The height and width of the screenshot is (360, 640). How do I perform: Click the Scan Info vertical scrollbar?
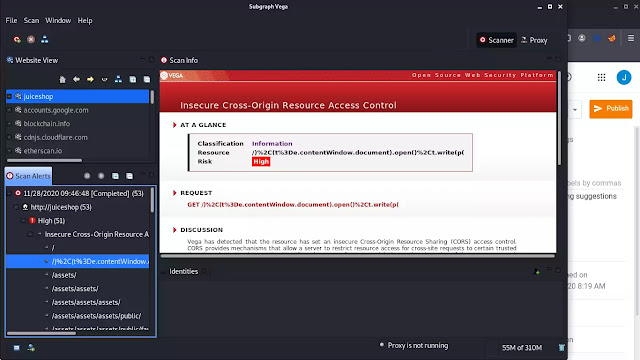tap(559, 118)
